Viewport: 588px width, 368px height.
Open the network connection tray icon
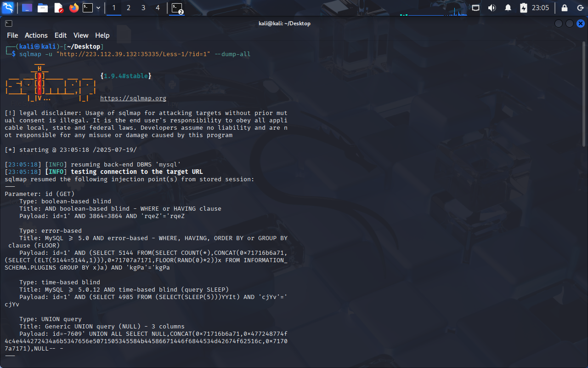click(x=476, y=8)
